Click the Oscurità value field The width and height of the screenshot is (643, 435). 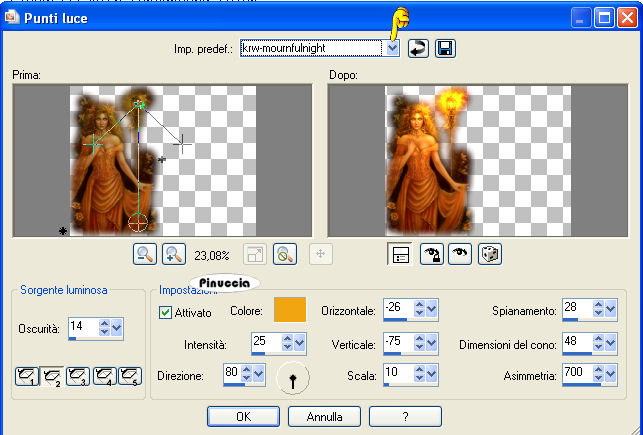coord(84,327)
